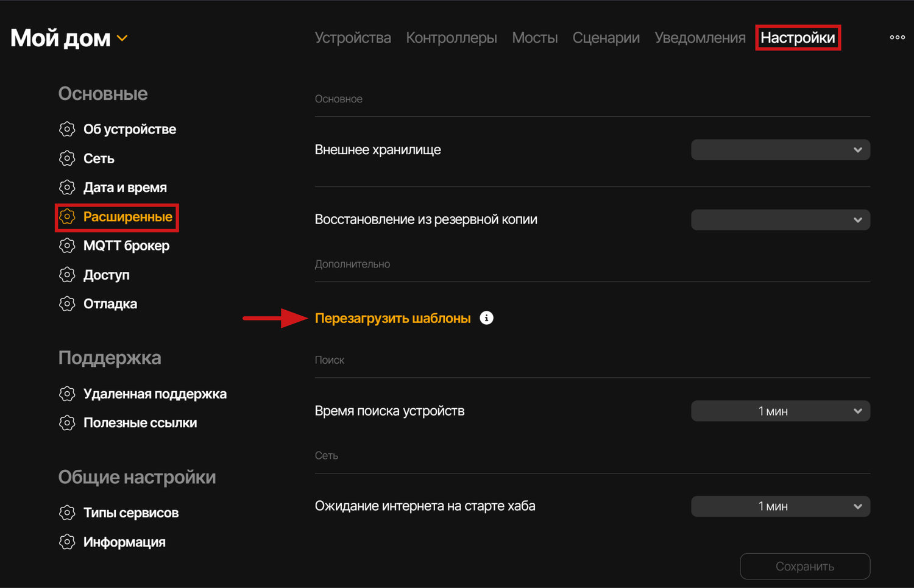Click the gear icon beside Типы сервисов
914x588 pixels.
[x=67, y=513]
